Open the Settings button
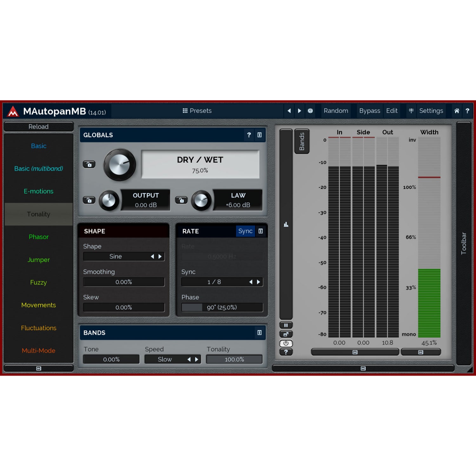Screen dimensions: 476x476 click(x=431, y=111)
